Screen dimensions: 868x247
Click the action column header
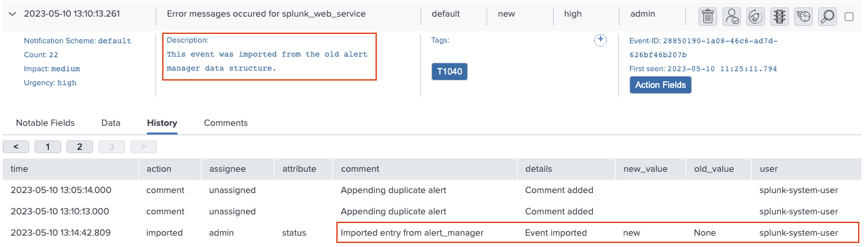[x=169, y=169]
